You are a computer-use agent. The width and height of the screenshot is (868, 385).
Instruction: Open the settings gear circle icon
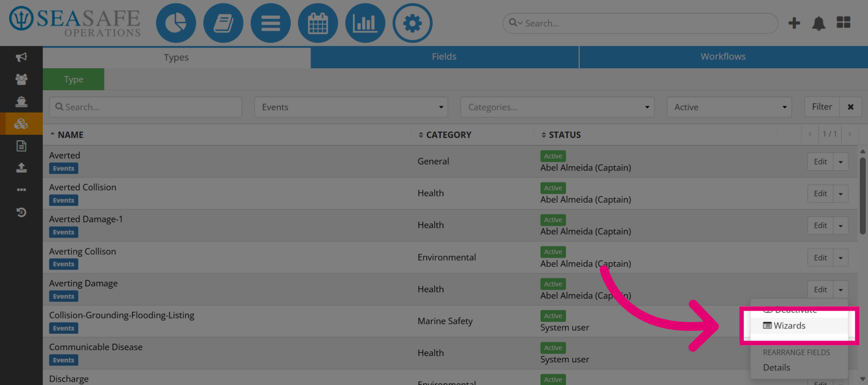pos(412,23)
